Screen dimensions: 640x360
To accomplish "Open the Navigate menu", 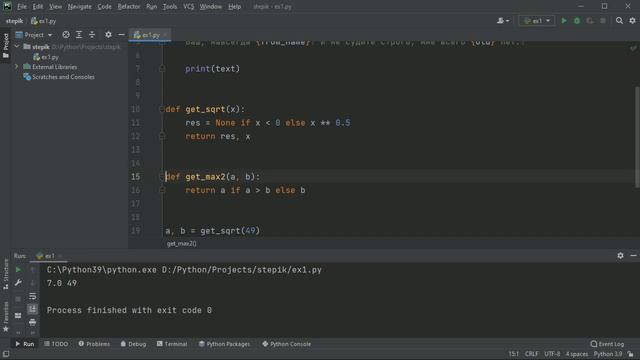I will [80, 7].
